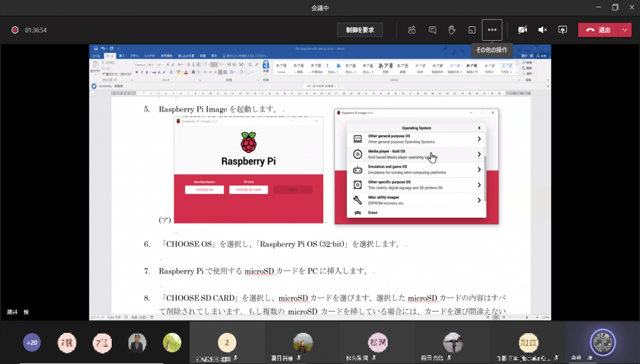Select the participant tile with avatar number 2
The width and height of the screenshot is (640, 364).
coord(227,342)
